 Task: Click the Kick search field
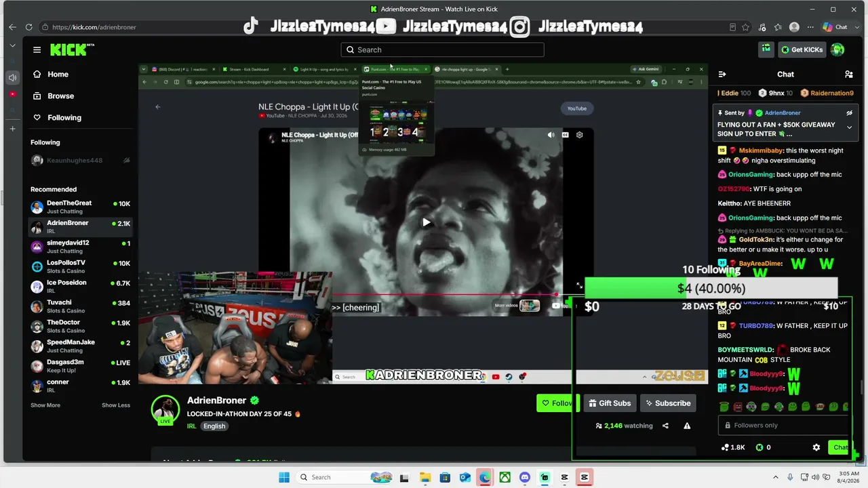click(x=442, y=49)
